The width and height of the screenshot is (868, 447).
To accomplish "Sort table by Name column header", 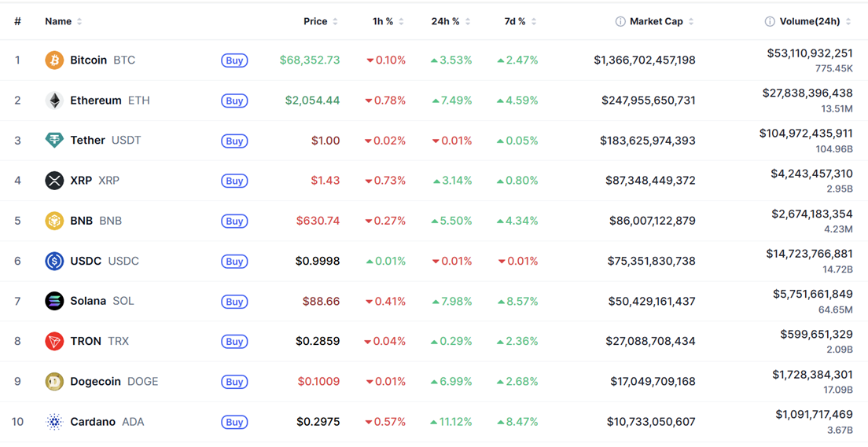I will pos(58,22).
